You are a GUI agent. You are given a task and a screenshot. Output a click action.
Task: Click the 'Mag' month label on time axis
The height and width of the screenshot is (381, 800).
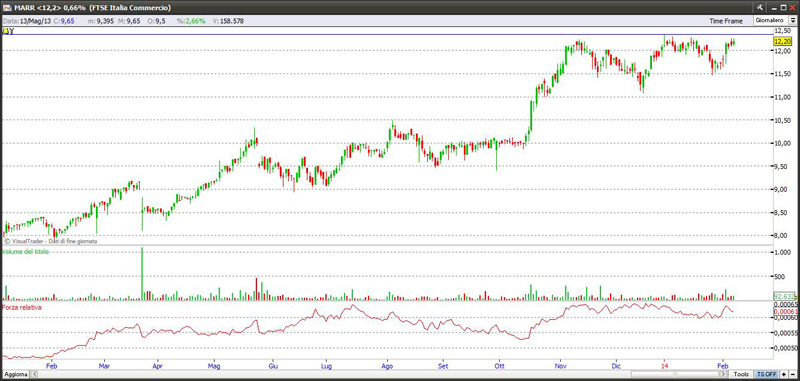pyautogui.click(x=214, y=366)
